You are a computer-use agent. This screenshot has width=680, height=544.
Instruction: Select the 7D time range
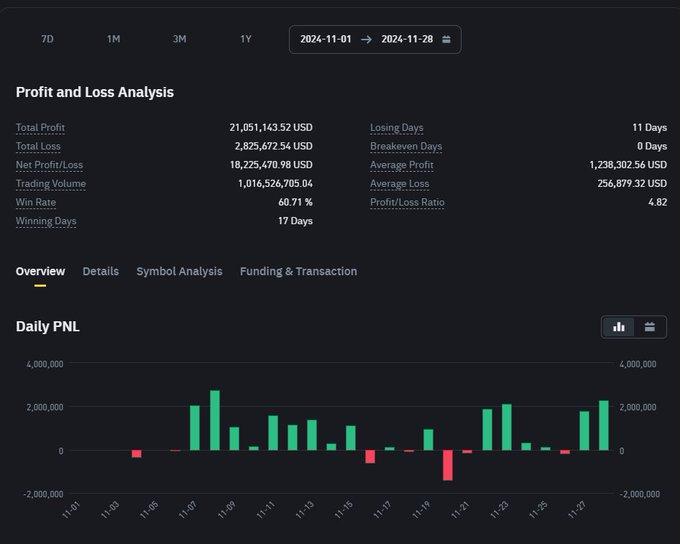[47, 39]
